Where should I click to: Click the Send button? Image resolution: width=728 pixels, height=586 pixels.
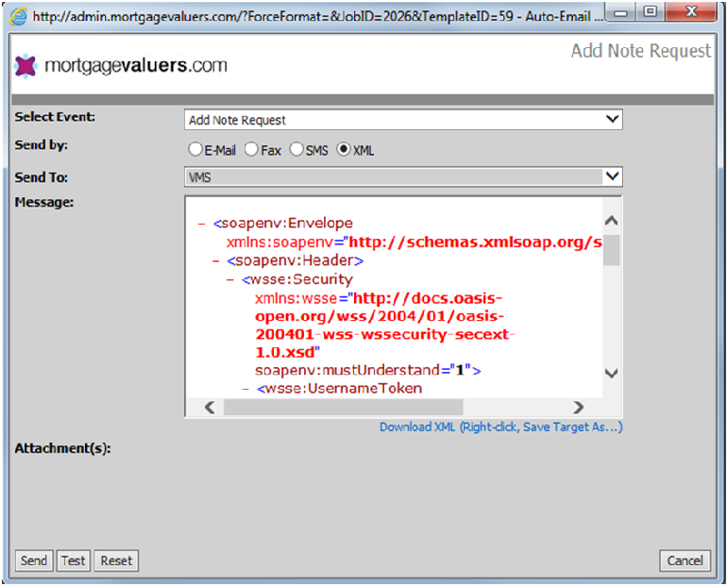34,561
